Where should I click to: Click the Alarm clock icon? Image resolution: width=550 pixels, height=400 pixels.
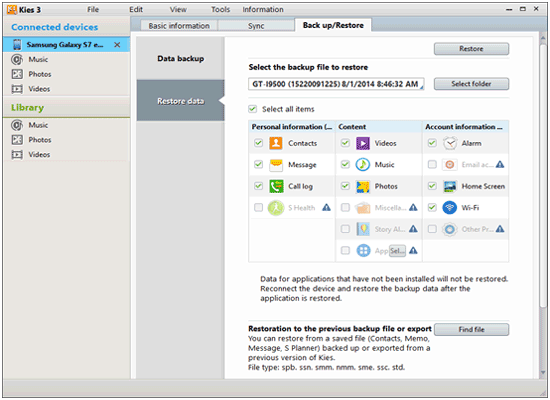(450, 143)
